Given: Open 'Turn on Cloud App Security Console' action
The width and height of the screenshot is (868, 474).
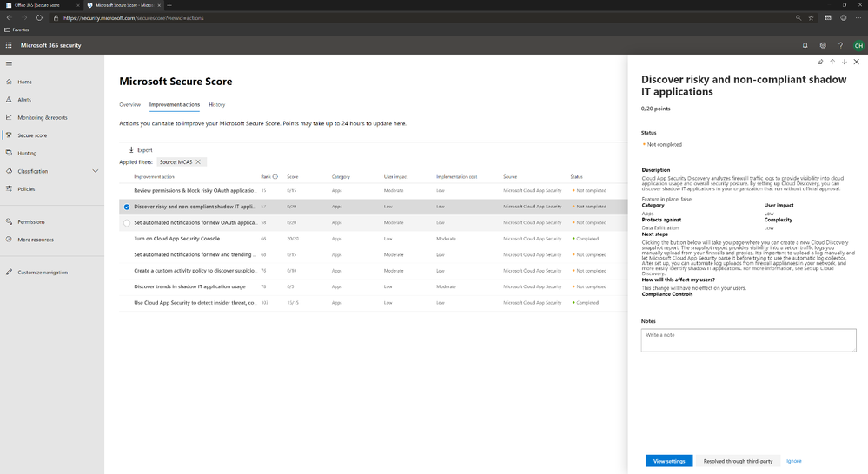Looking at the screenshot, I should click(176, 239).
